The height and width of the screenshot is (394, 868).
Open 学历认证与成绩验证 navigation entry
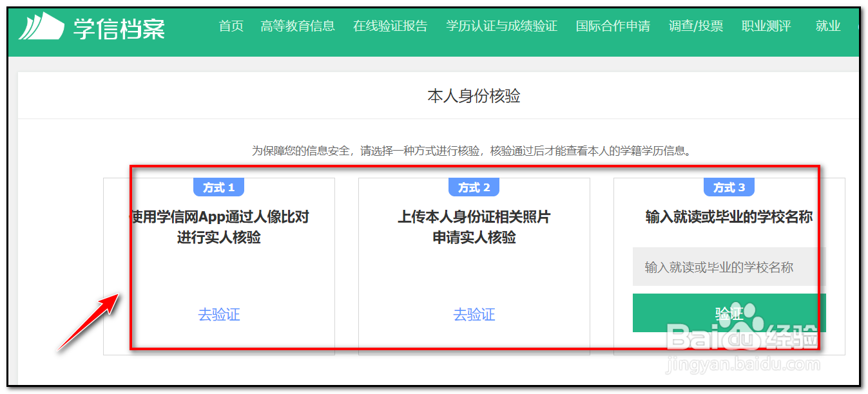[x=501, y=26]
